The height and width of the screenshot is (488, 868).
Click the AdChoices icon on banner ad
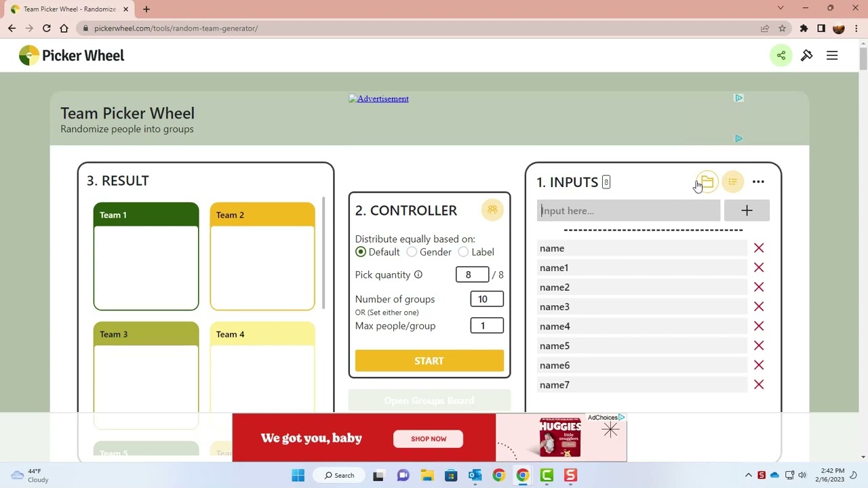[621, 418]
